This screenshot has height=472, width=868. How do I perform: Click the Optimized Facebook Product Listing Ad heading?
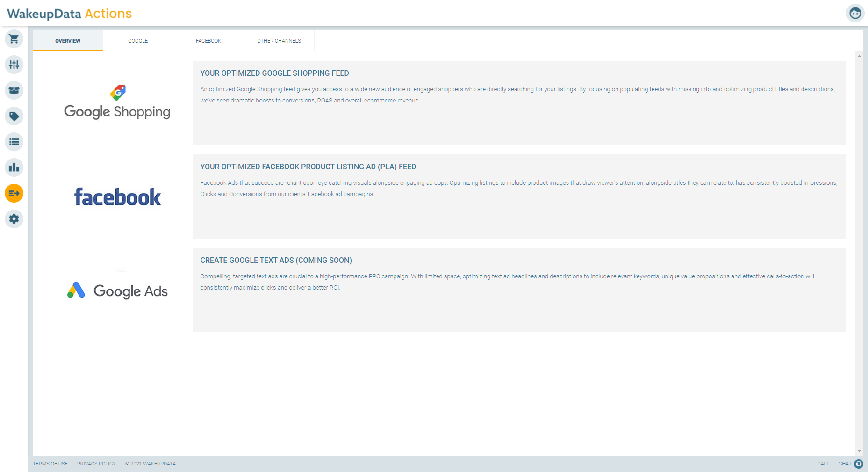pos(308,167)
